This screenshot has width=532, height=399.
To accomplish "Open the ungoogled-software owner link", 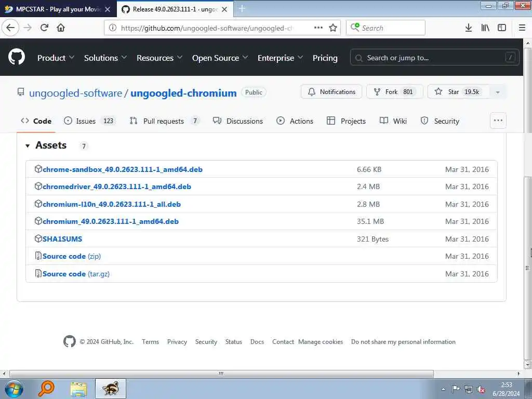I will (75, 93).
